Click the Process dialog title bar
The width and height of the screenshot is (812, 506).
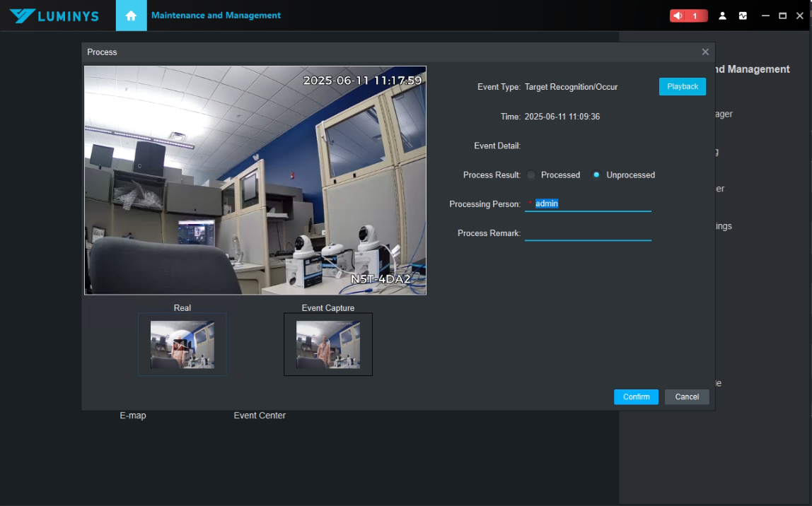(354, 52)
